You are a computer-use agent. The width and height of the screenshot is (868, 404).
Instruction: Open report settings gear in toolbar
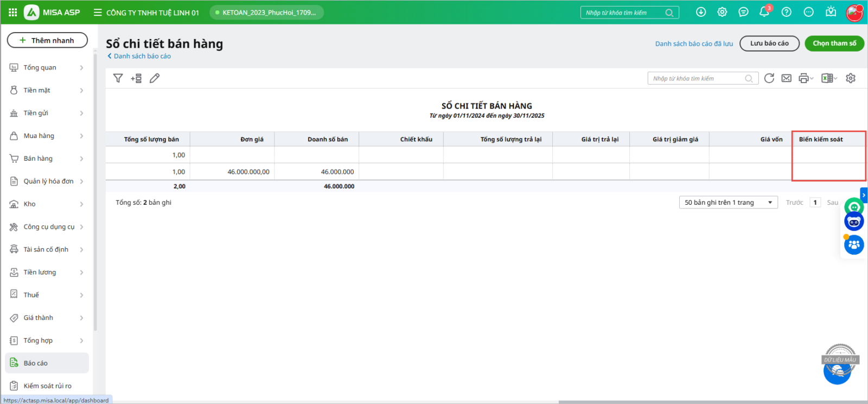[x=851, y=78]
